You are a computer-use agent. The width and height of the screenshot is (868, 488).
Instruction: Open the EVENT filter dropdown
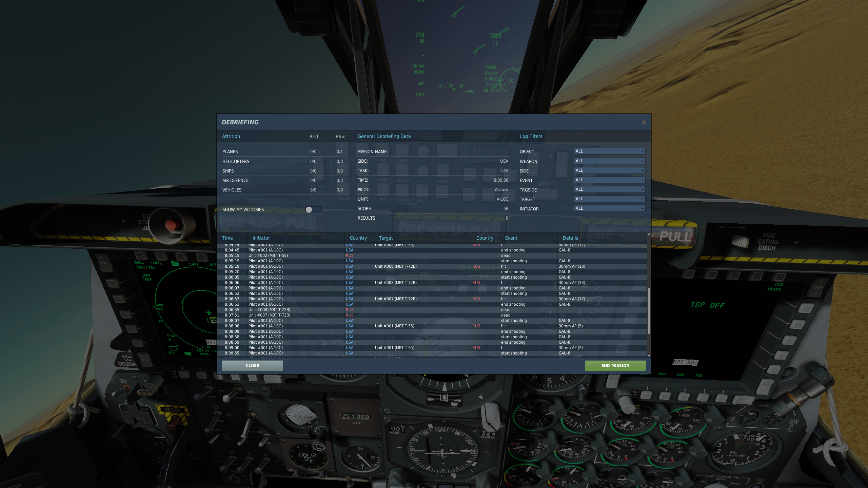point(609,180)
